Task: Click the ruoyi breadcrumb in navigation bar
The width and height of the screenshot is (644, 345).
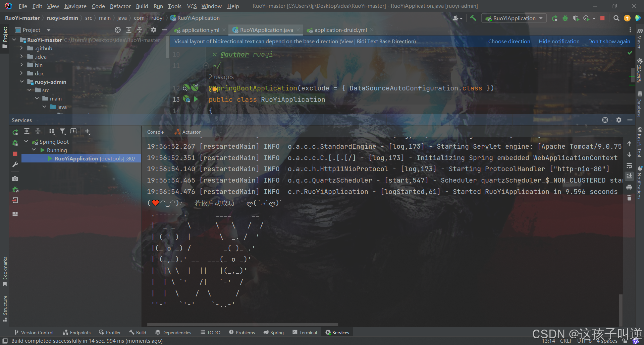Action: [x=157, y=18]
